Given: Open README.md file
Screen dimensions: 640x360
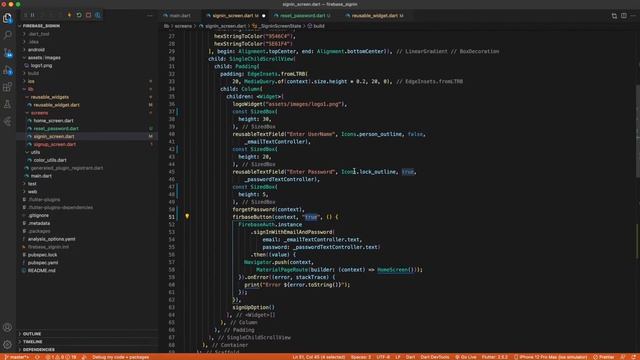Looking at the screenshot, I should [x=42, y=271].
